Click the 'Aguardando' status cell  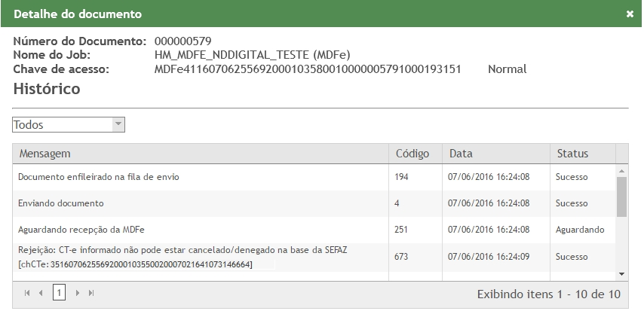coord(580,230)
